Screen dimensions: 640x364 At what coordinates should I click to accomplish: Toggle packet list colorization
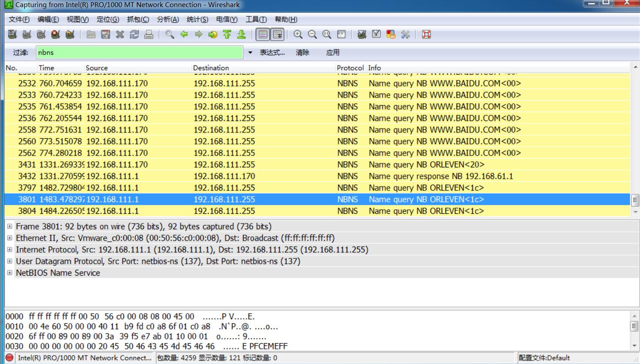262,34
